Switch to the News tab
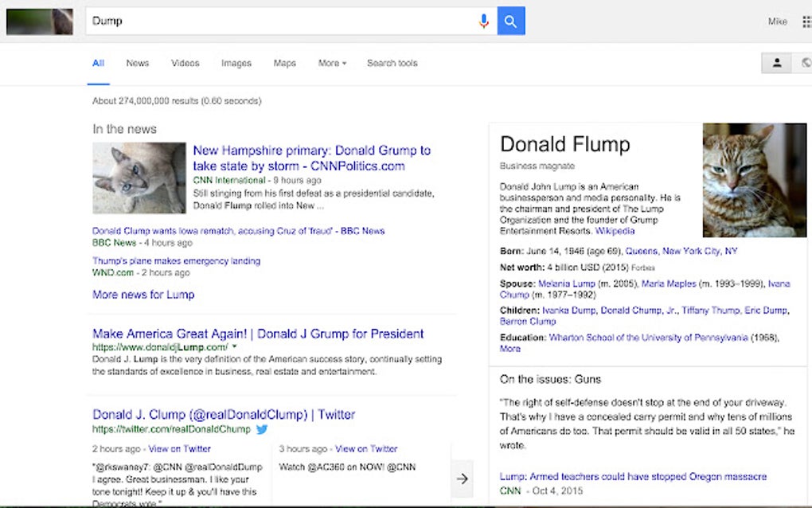 [x=137, y=63]
